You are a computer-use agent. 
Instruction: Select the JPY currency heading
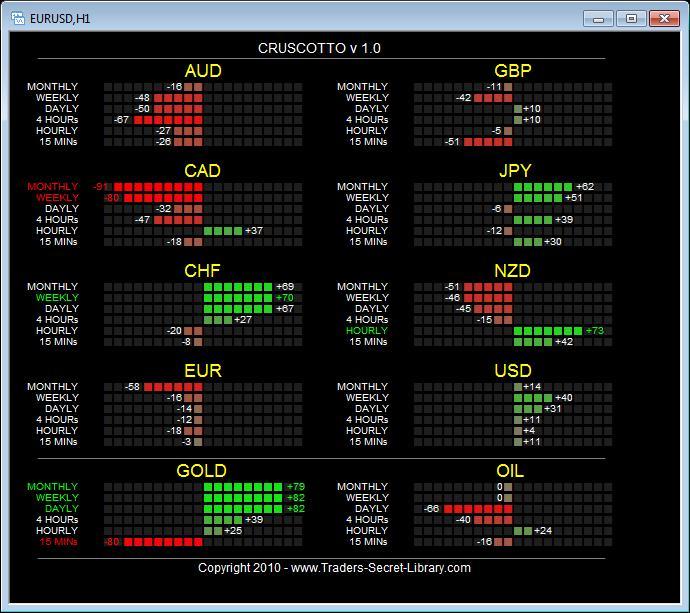pyautogui.click(x=515, y=171)
